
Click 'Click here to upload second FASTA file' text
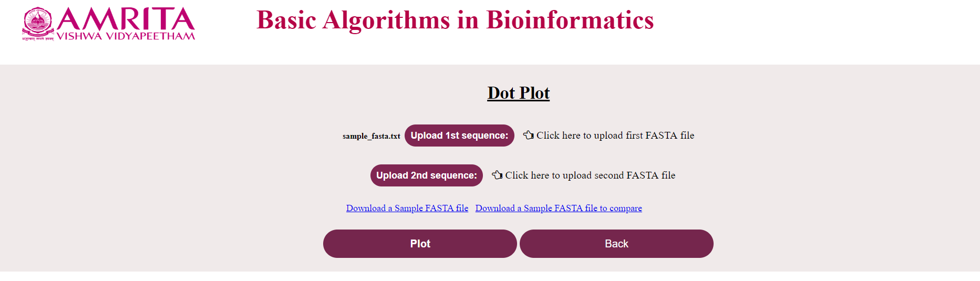[590, 175]
